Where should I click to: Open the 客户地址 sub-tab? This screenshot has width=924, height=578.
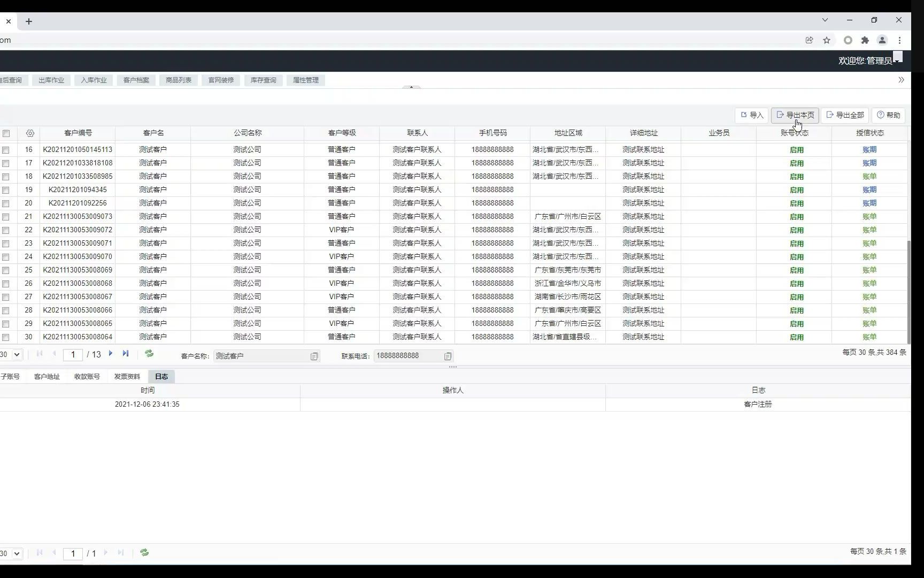[x=47, y=377]
